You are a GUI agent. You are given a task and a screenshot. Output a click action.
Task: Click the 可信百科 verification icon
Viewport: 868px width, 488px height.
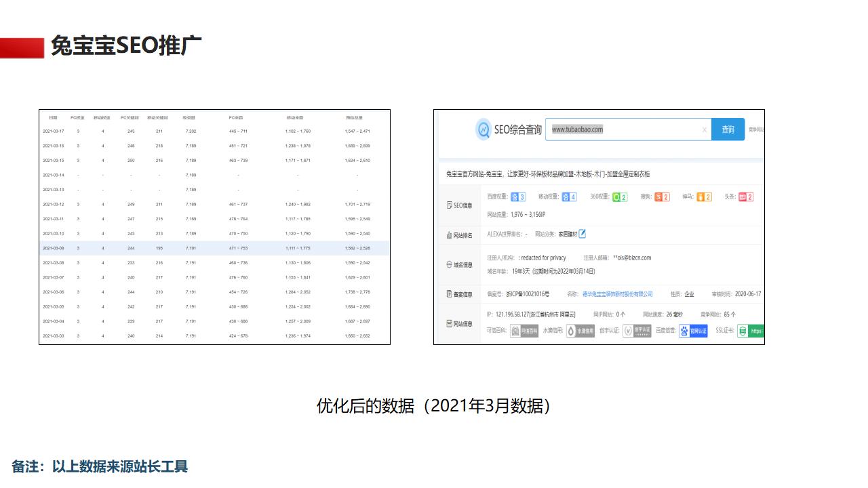click(x=523, y=331)
